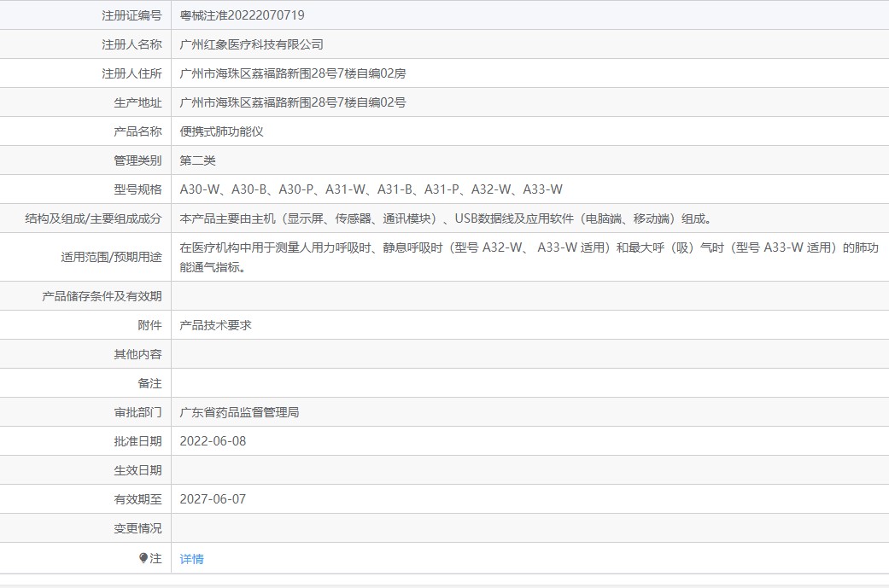
Task: Select registration number 粤械注准20222070719
Action: point(242,15)
